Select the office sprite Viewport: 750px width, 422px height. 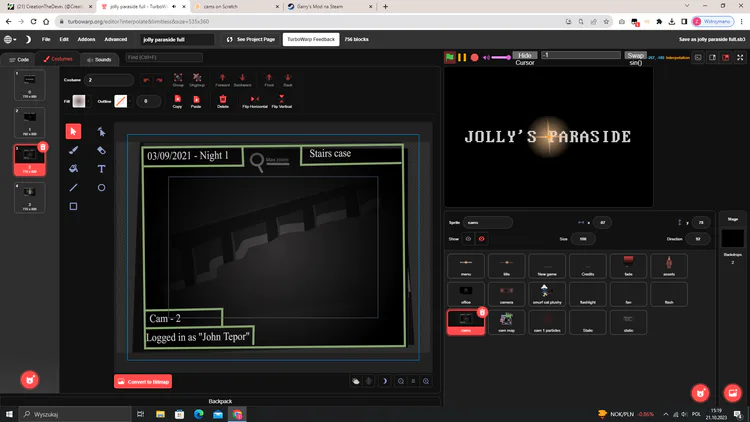tap(466, 294)
